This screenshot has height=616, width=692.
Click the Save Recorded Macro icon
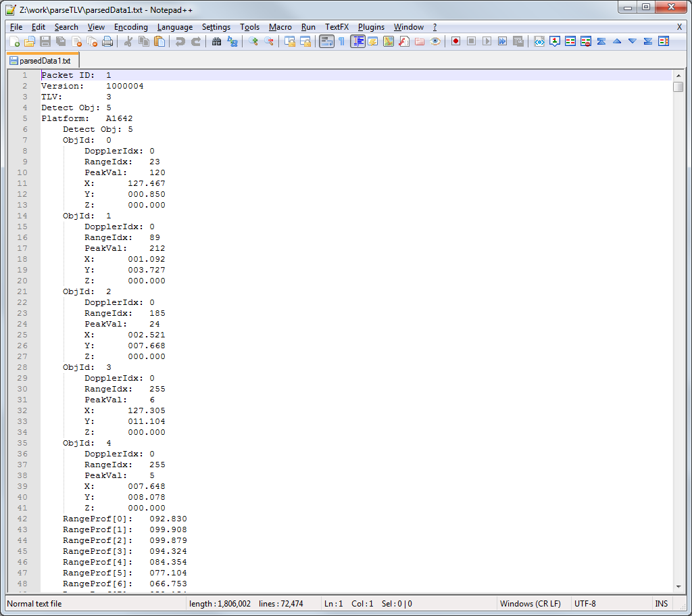pyautogui.click(x=518, y=41)
